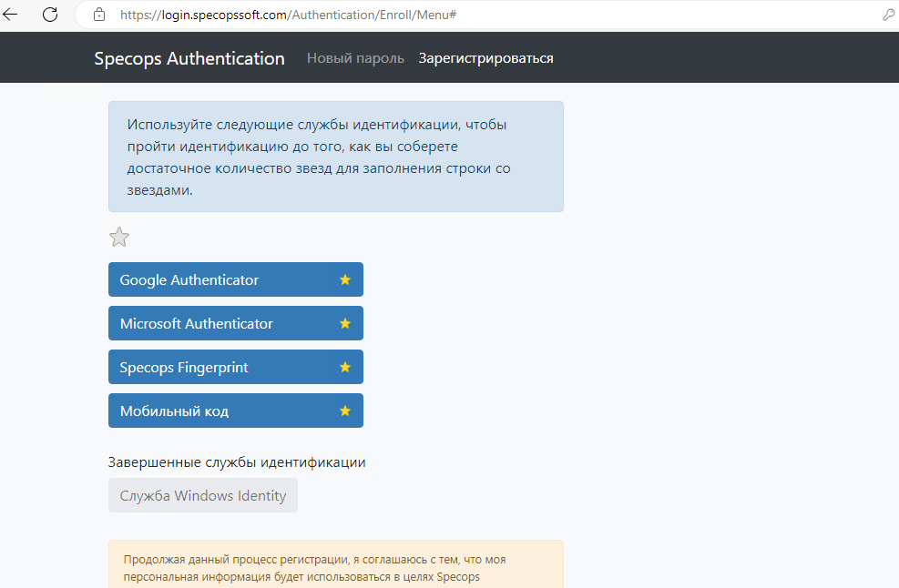The height and width of the screenshot is (588, 899).
Task: Click the completed Служба Windows Identity button
Action: 203,496
